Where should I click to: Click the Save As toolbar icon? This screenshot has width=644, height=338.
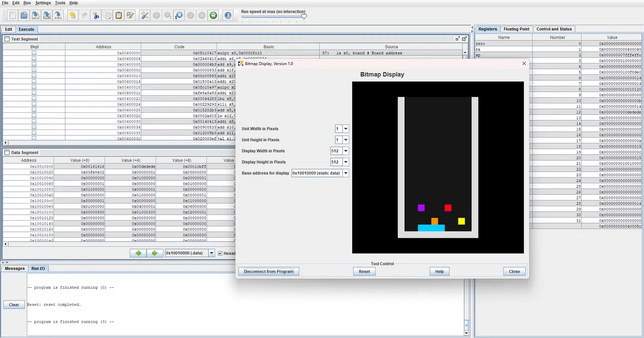click(47, 16)
